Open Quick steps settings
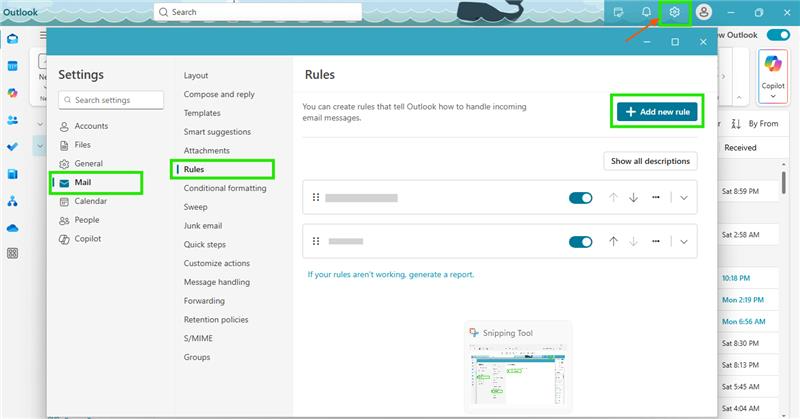Image resolution: width=800 pixels, height=419 pixels. click(x=205, y=244)
